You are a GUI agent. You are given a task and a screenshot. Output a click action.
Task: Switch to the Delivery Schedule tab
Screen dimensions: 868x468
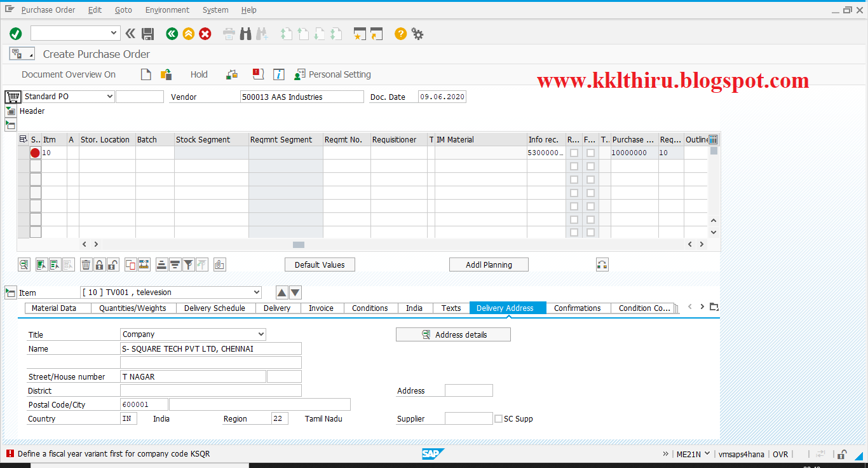click(x=215, y=308)
